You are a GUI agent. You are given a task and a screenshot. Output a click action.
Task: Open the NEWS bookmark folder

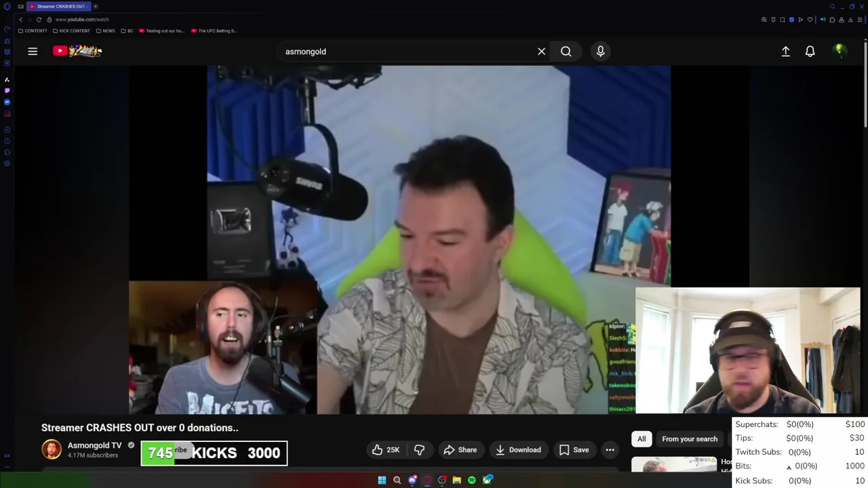pos(105,30)
